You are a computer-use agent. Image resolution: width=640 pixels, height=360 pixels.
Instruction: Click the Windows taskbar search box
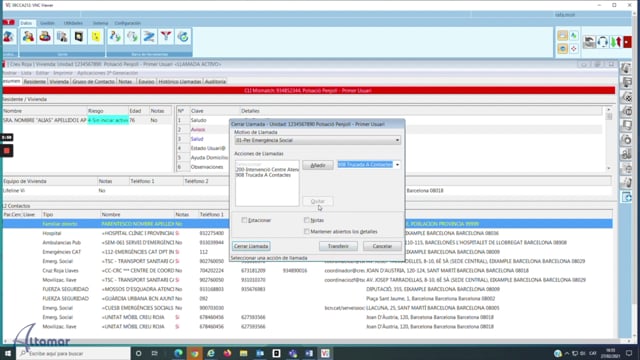coord(73,353)
